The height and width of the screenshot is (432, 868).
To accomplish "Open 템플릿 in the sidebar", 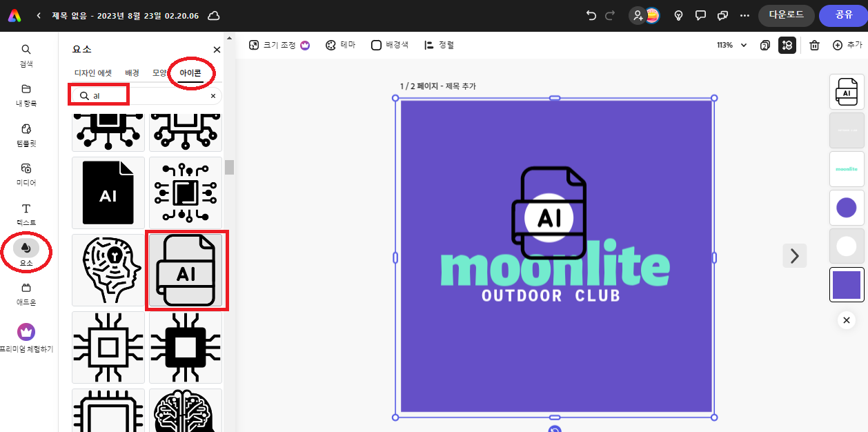I will (26, 135).
